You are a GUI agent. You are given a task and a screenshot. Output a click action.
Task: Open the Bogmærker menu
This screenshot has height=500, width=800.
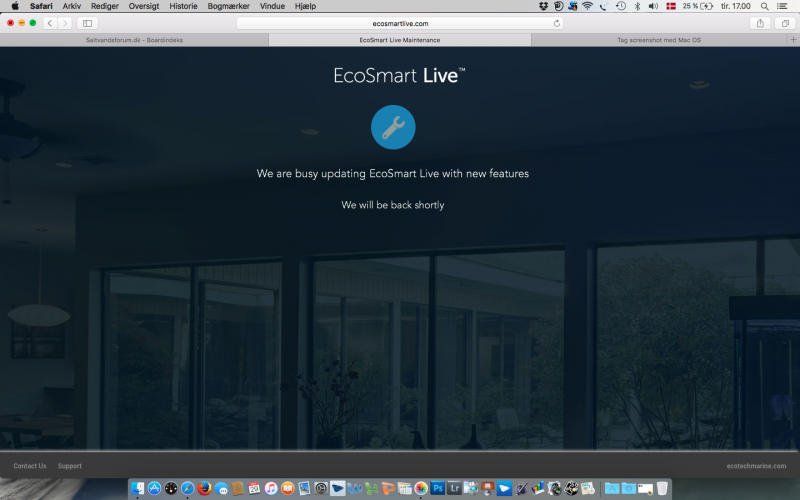[x=228, y=6]
